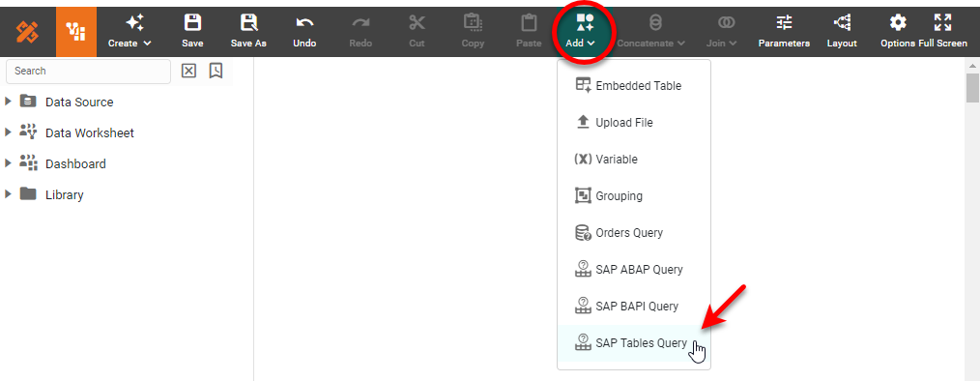Open the Join dropdown
980x381 pixels.
(722, 32)
